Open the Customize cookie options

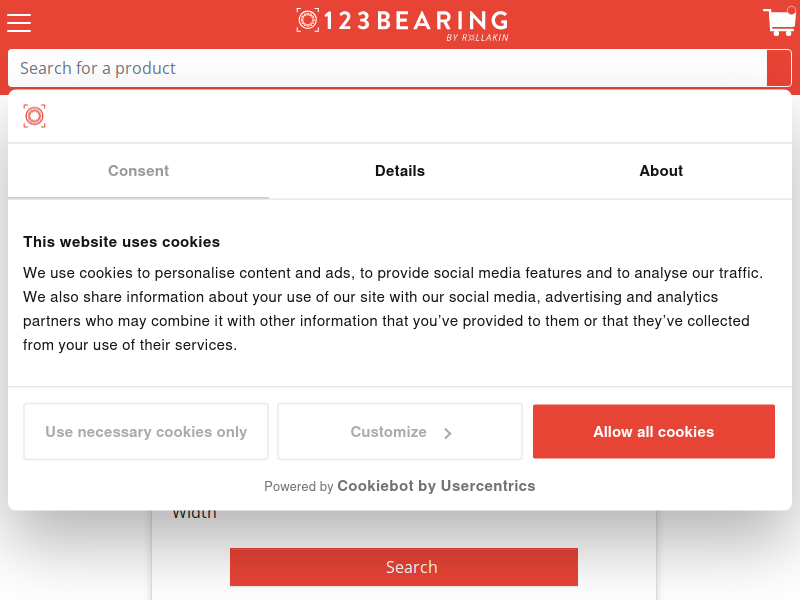pos(400,432)
